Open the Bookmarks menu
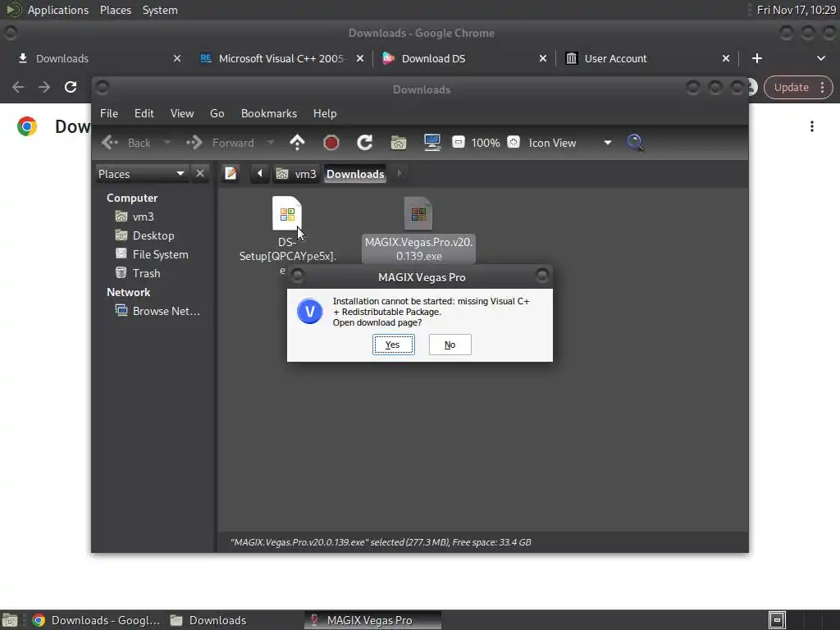This screenshot has width=840, height=630. (x=269, y=113)
